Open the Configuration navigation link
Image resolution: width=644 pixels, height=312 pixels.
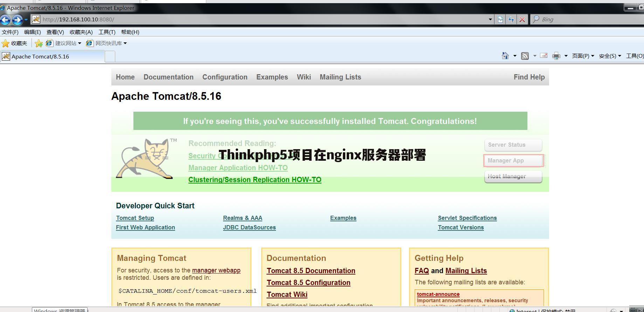(225, 77)
